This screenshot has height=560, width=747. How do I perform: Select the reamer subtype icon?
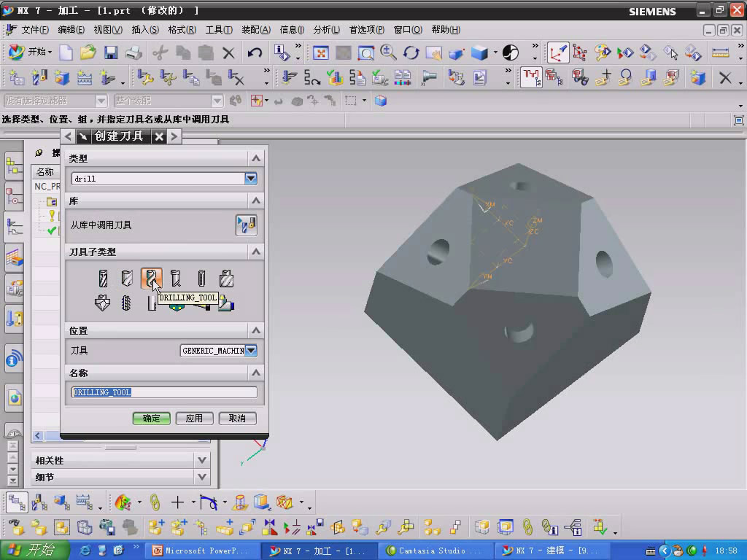tap(201, 279)
